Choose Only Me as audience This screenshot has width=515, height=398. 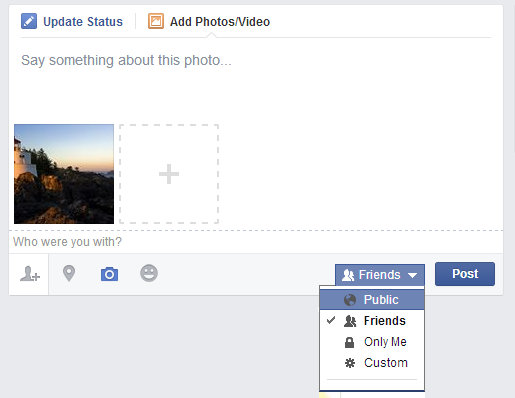[372, 342]
